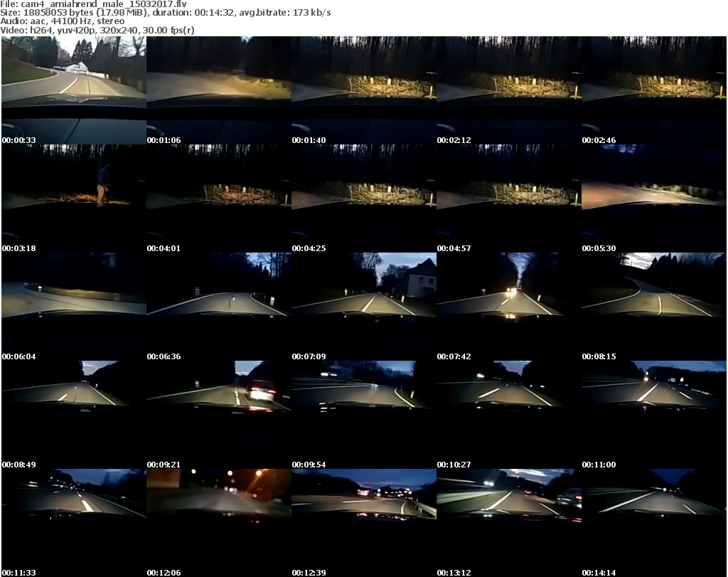Viewport: 728px width, 577px height.
Task: Click the frame thumbnail stamped 00:09:54
Action: coord(363,415)
